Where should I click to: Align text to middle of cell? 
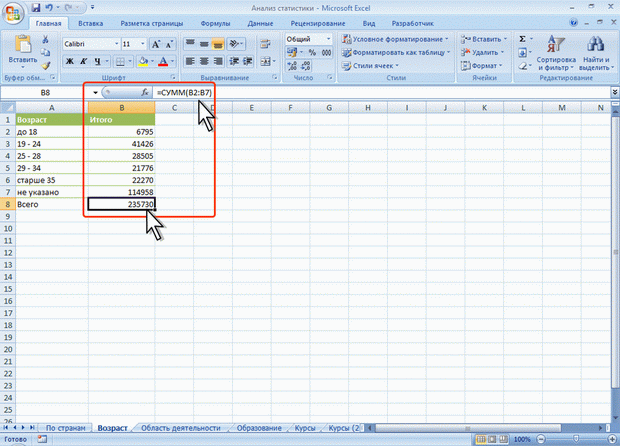[204, 43]
